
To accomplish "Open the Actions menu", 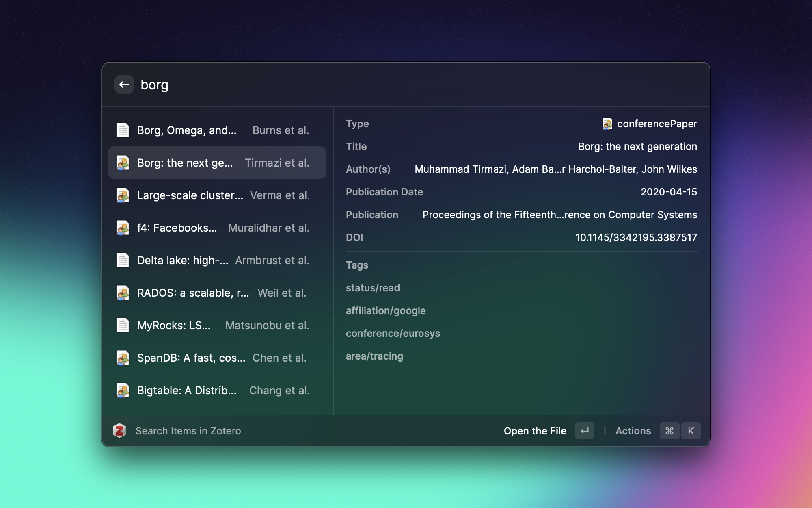I will point(633,431).
